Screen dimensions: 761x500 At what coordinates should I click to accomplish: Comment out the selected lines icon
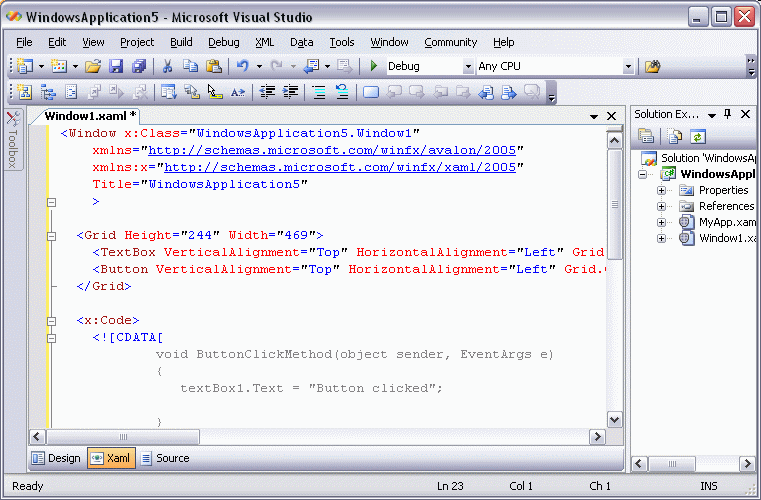point(319,92)
